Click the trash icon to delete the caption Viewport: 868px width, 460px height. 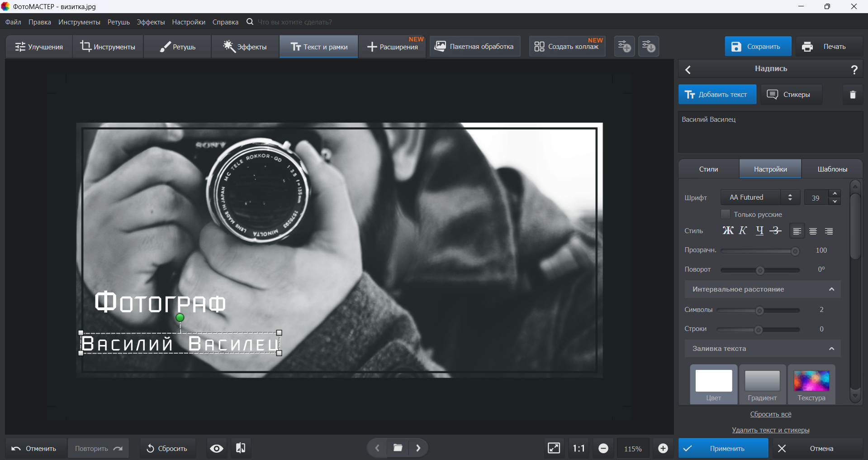coord(853,95)
